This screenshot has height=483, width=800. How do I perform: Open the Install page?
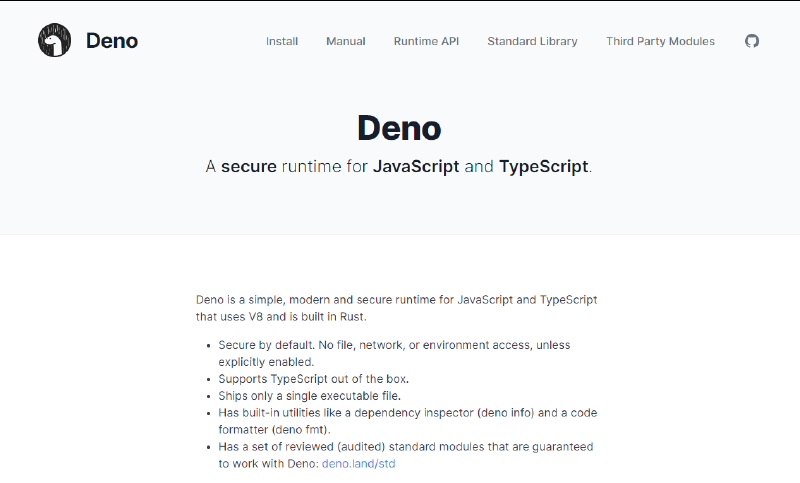tap(282, 41)
